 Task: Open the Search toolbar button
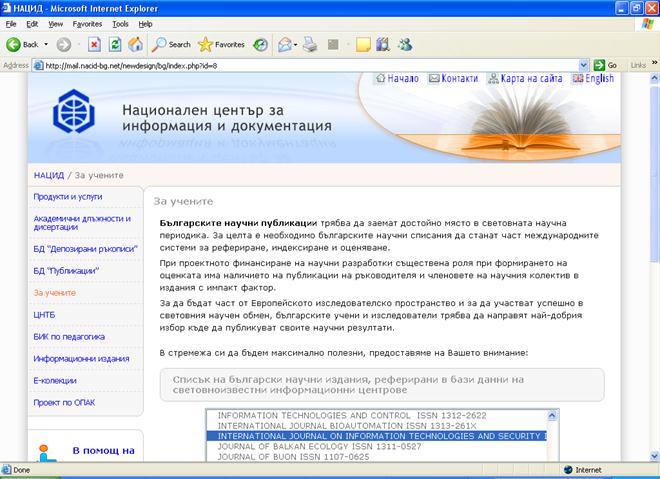pos(171,44)
